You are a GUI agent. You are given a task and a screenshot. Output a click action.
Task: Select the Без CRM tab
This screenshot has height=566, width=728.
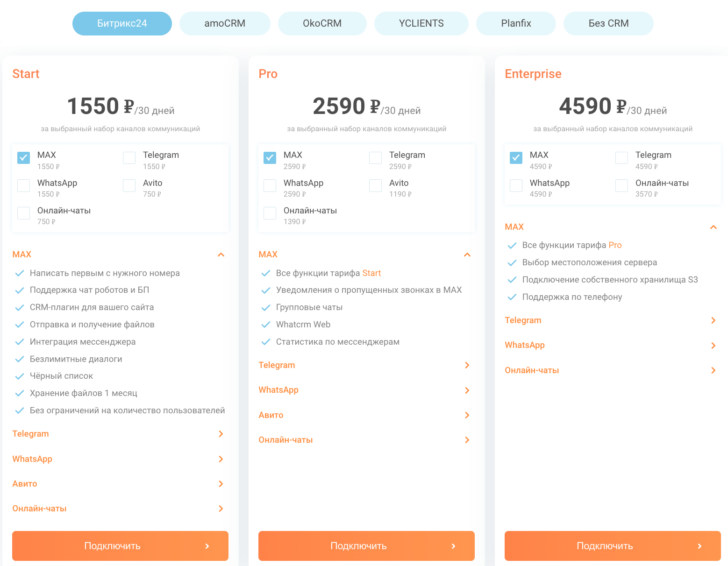point(608,23)
